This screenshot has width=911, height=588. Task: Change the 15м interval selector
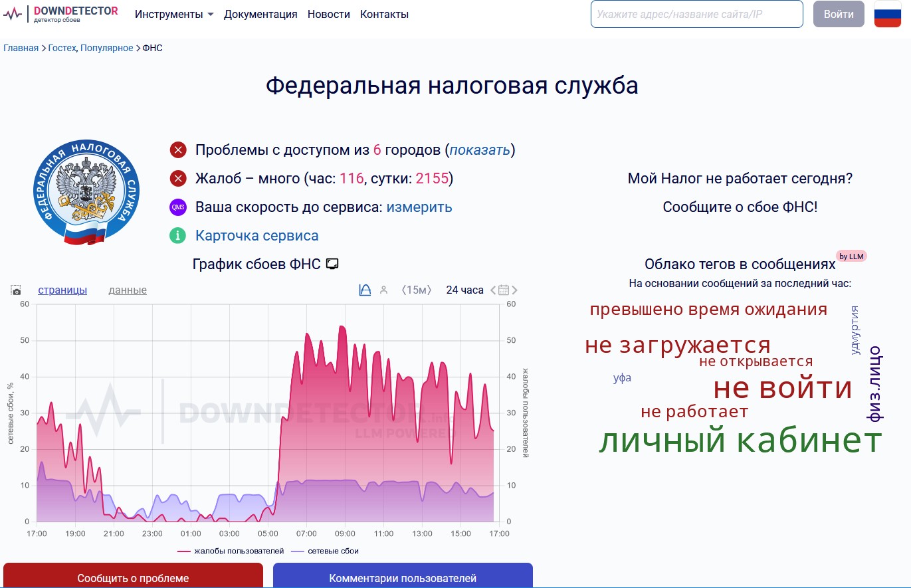(417, 290)
